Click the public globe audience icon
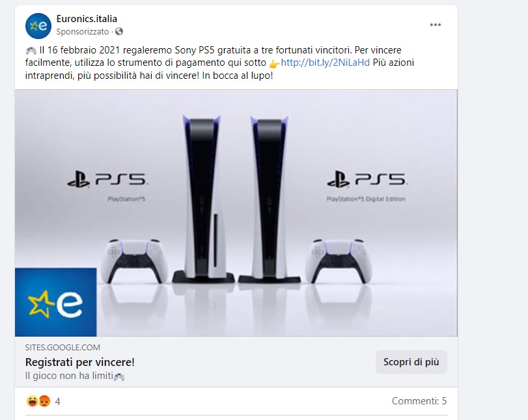The image size is (528, 420). [119, 32]
